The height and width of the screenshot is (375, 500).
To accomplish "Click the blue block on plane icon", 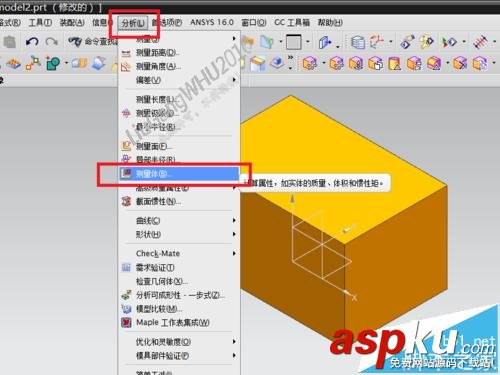I will coord(277,63).
